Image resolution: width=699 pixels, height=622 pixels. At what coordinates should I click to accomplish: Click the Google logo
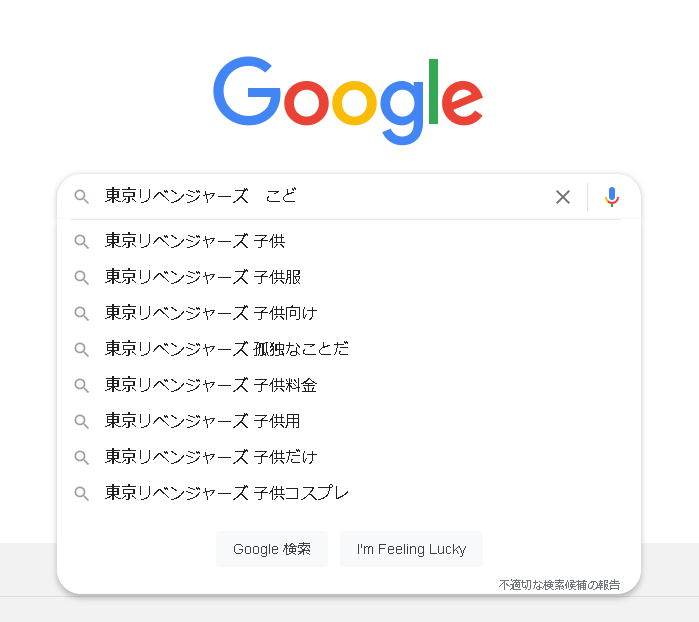coord(348,101)
